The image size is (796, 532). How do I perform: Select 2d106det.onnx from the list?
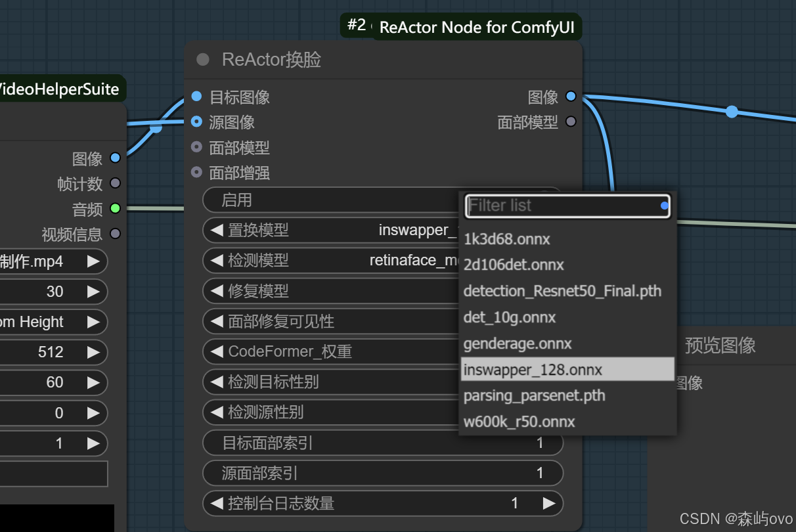tap(568, 265)
